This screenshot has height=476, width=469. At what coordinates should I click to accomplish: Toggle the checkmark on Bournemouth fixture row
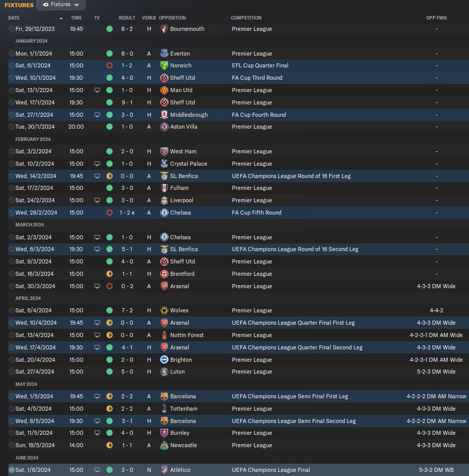click(x=11, y=29)
